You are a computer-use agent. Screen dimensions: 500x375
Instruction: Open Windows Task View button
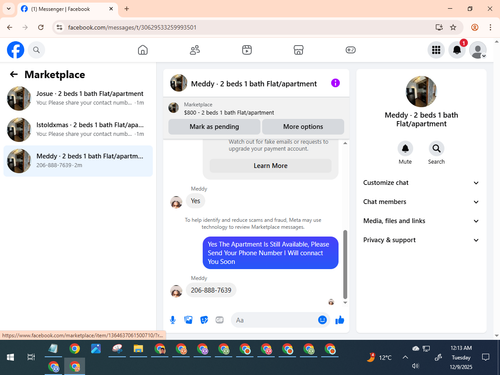coord(31,357)
